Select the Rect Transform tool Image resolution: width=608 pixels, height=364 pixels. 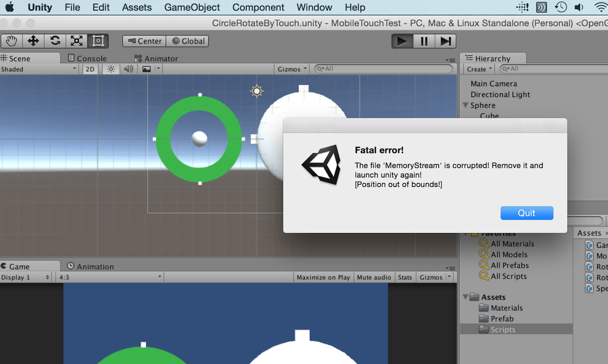pyautogui.click(x=98, y=41)
